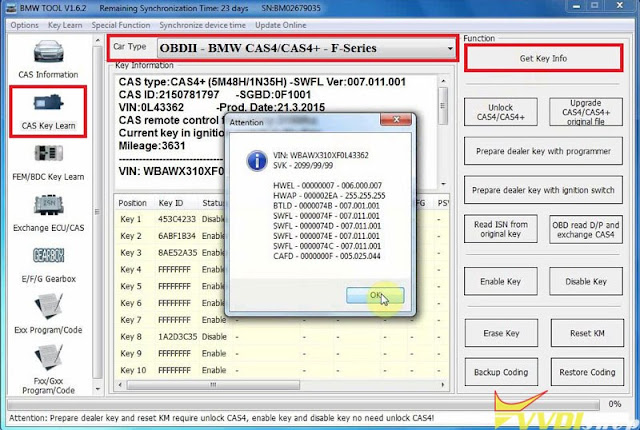This screenshot has width=640, height=430.
Task: Click Prepare dealer key with ignition switch
Action: point(543,190)
